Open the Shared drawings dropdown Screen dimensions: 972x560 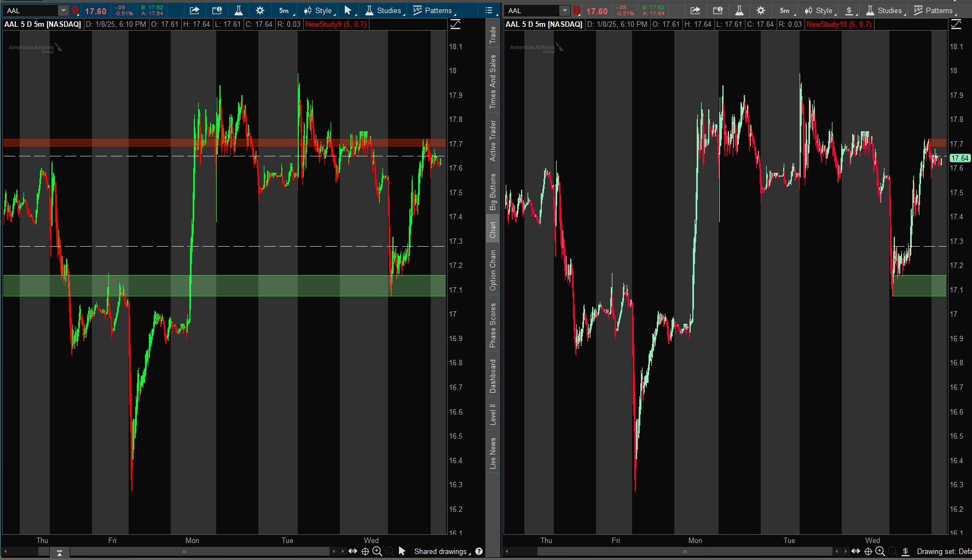[442, 551]
